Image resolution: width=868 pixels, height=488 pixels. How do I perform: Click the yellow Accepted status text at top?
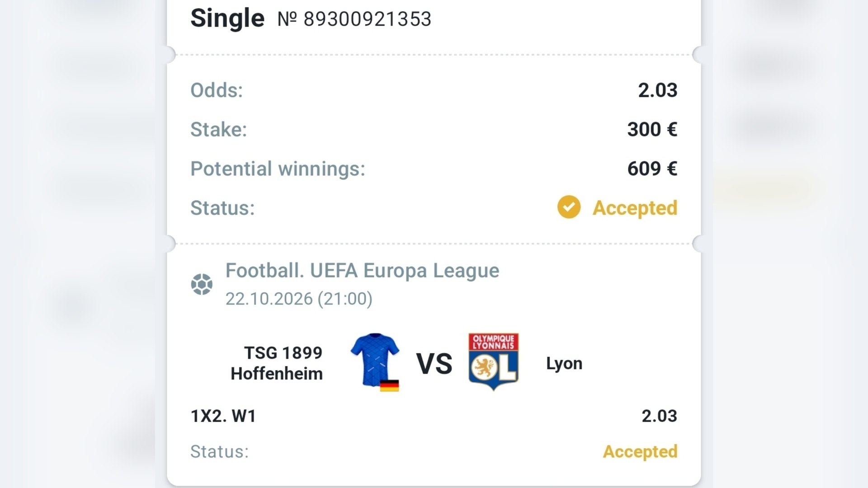click(x=635, y=208)
